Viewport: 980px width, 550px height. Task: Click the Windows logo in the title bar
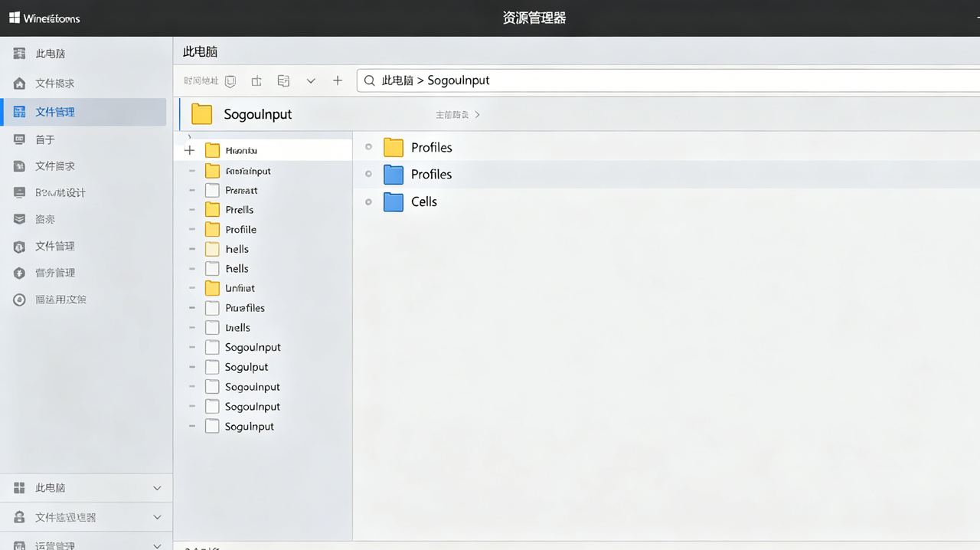[15, 18]
